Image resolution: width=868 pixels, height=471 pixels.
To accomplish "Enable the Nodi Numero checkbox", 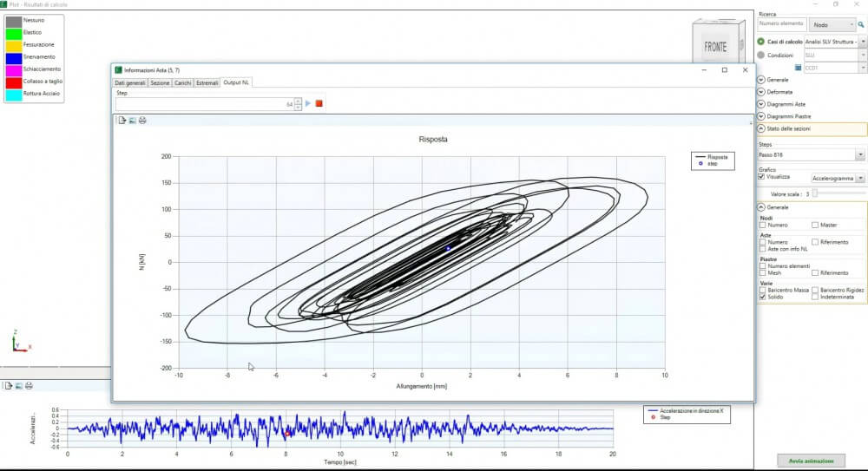I will click(763, 226).
